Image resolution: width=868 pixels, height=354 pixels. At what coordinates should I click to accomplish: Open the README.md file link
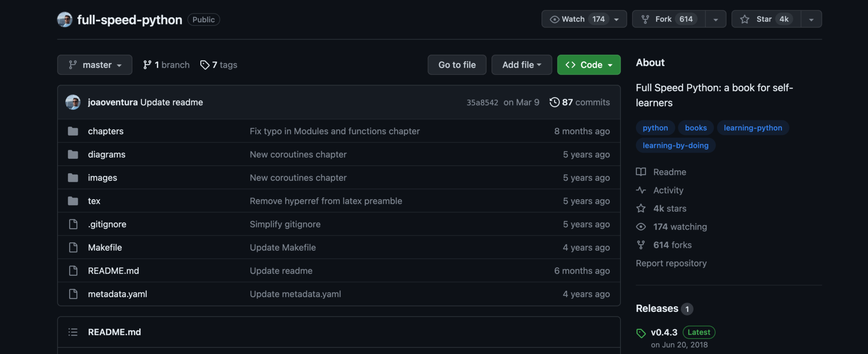(113, 271)
